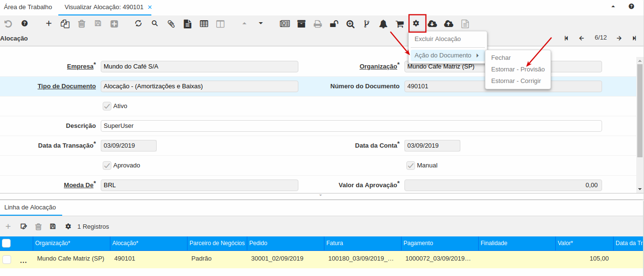Go to the next record arrow
644x276 pixels.
(619, 38)
